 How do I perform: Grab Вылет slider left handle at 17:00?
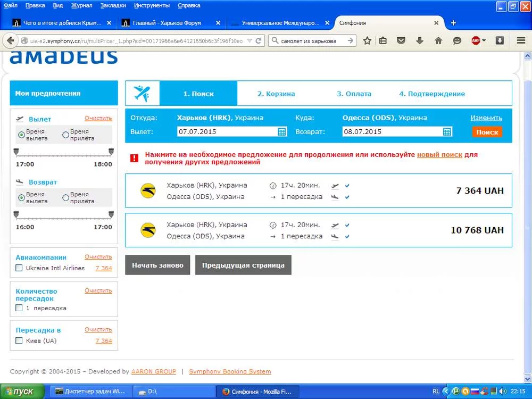pos(16,152)
